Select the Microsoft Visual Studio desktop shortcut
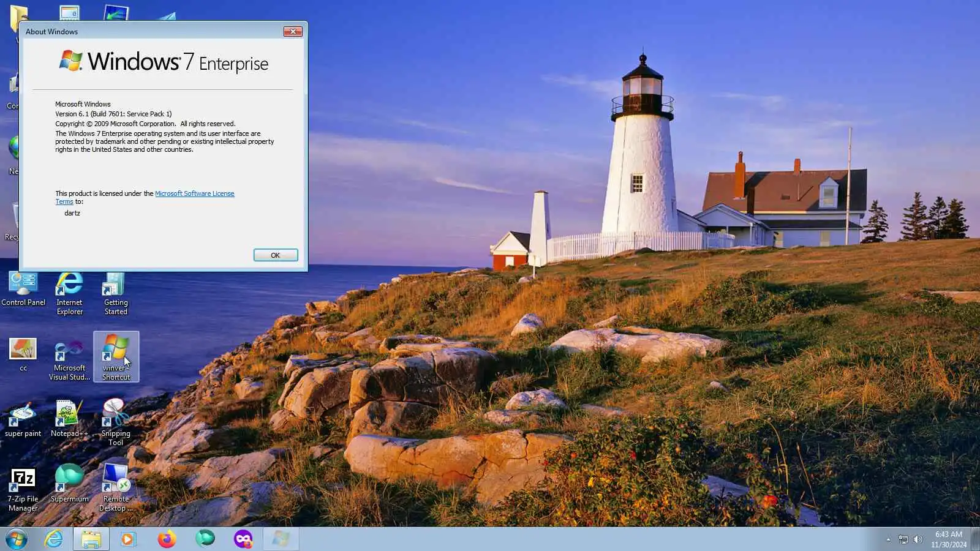This screenshot has width=980, height=551. pyautogui.click(x=69, y=360)
